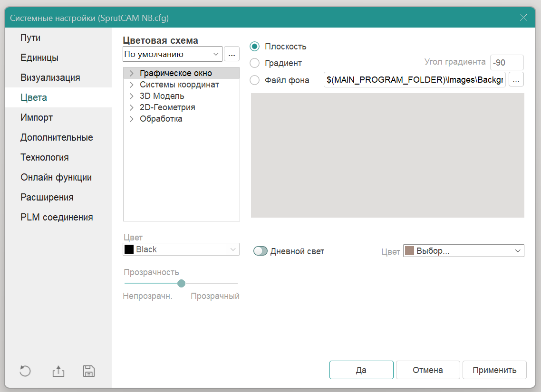Click the Отмена button
This screenshot has width=541, height=392.
click(427, 370)
